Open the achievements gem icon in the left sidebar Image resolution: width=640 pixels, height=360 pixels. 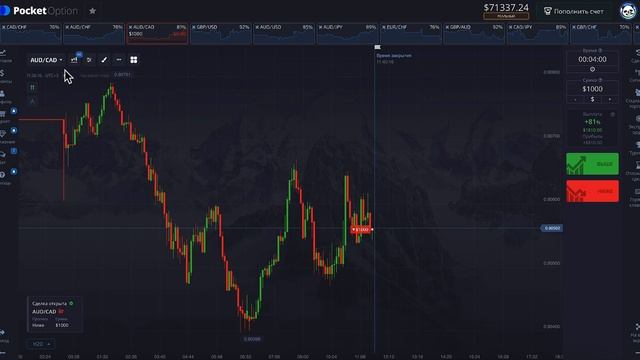tap(2, 133)
